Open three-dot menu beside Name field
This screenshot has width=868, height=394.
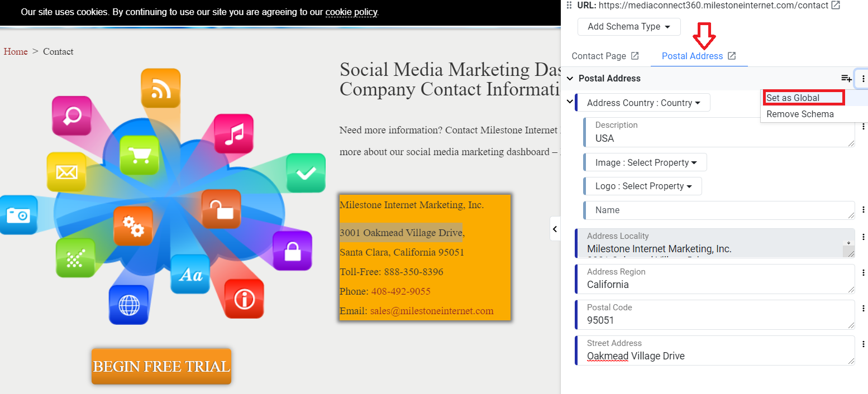[863, 210]
